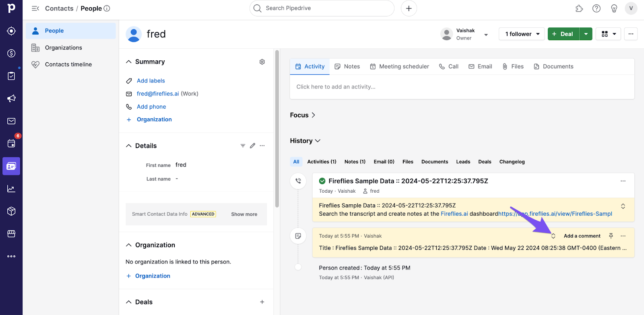Open the integrations puzzle icon
Screen dimensions: 644x315
(x=579, y=8)
